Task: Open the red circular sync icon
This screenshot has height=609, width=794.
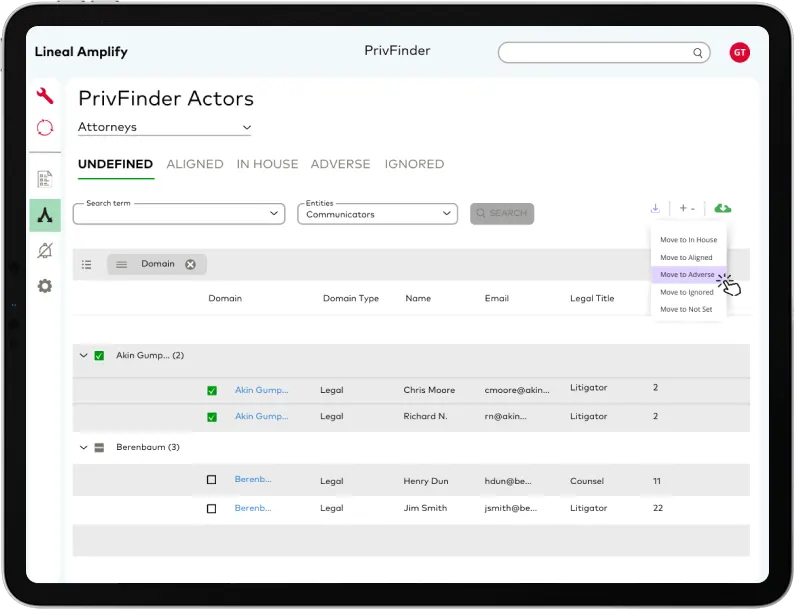Action: pyautogui.click(x=45, y=128)
